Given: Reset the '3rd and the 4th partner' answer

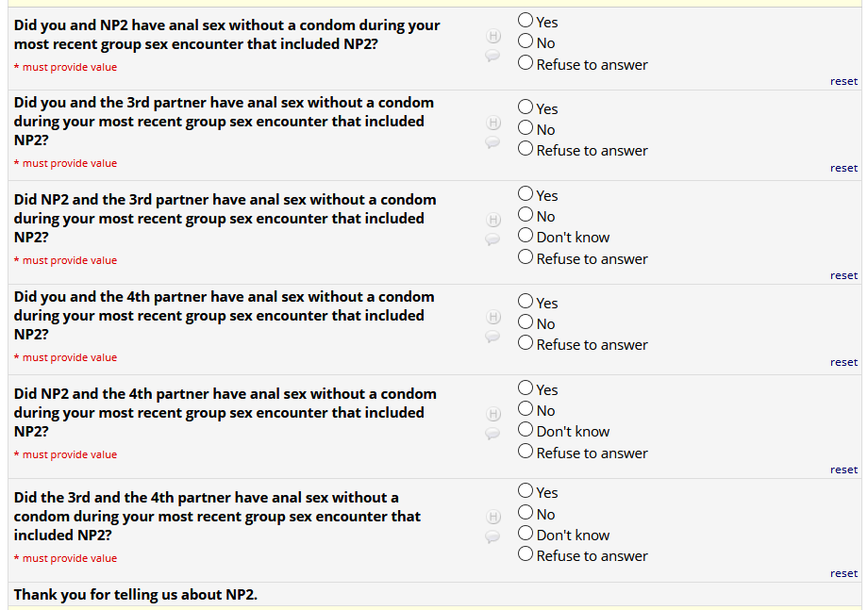Looking at the screenshot, I should pos(843,573).
